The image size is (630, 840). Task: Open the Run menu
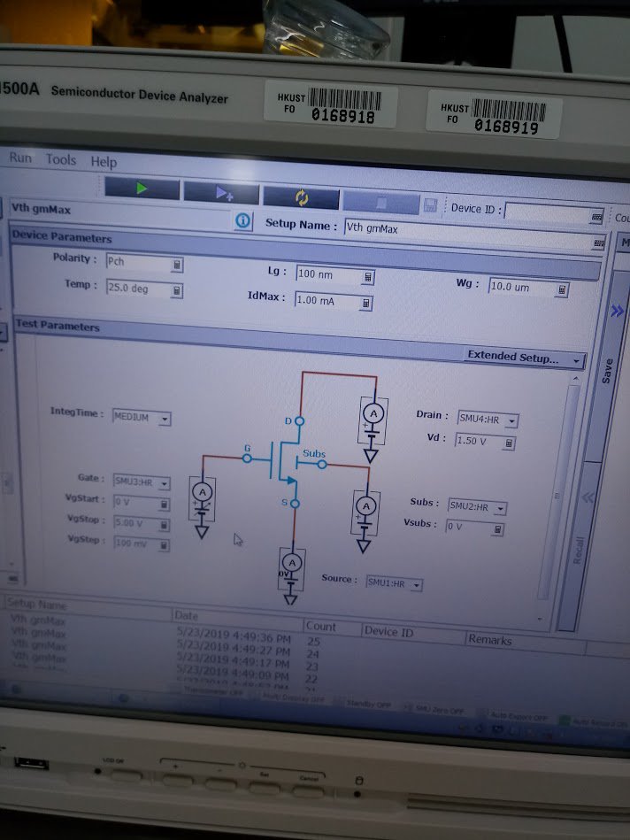pyautogui.click(x=20, y=158)
